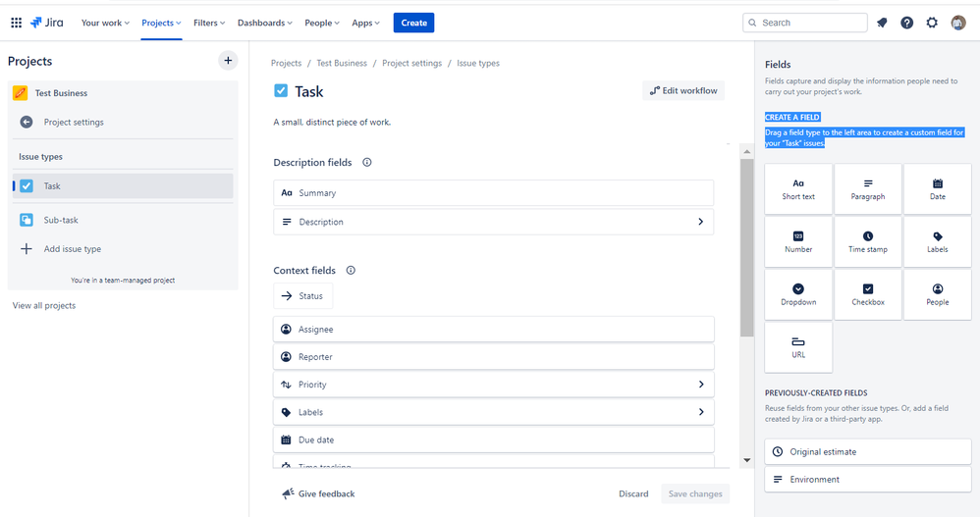
Task: Open the Your work dropdown menu
Action: click(105, 23)
